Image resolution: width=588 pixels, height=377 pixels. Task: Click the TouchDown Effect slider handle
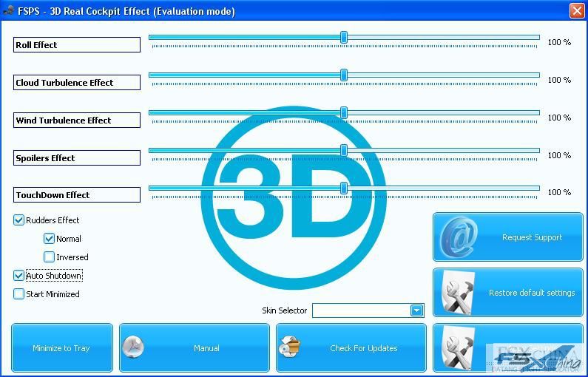(x=344, y=188)
